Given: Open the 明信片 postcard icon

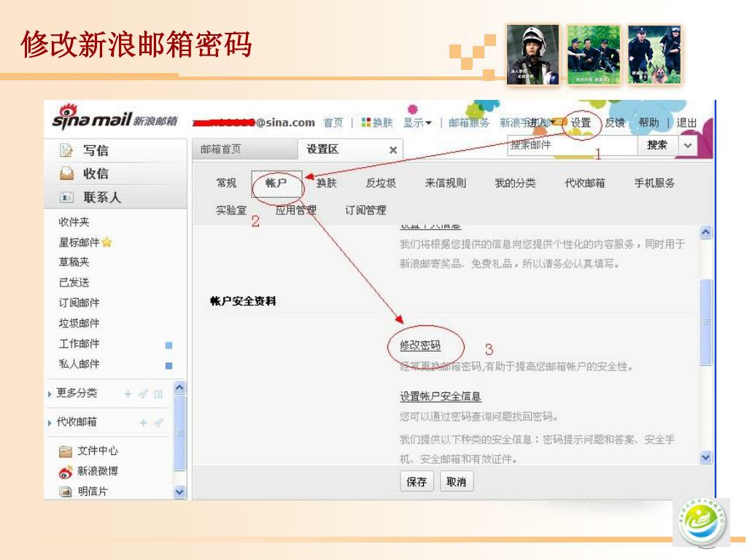Looking at the screenshot, I should (x=65, y=491).
